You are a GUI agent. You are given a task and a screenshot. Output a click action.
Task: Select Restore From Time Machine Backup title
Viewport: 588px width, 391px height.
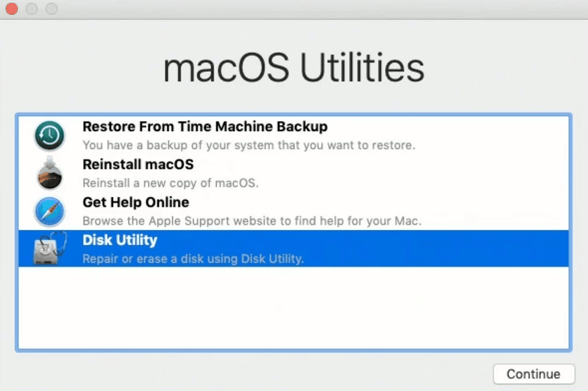point(204,127)
